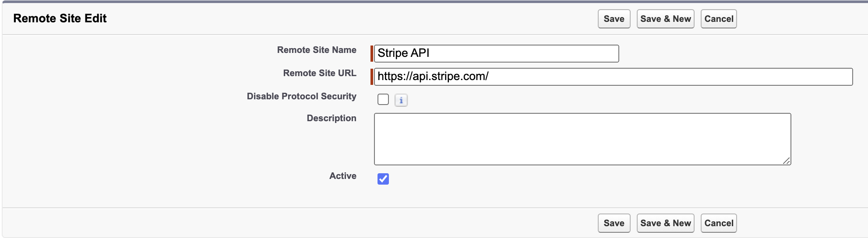Click the top Cancel button
This screenshot has height=238, width=868.
[718, 19]
